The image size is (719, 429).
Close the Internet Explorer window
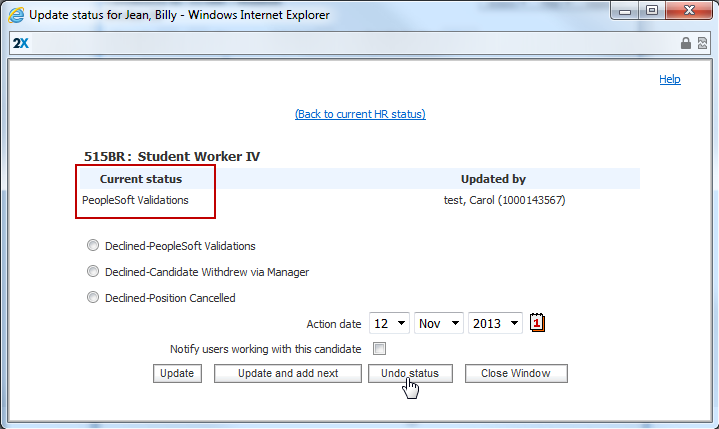(689, 11)
